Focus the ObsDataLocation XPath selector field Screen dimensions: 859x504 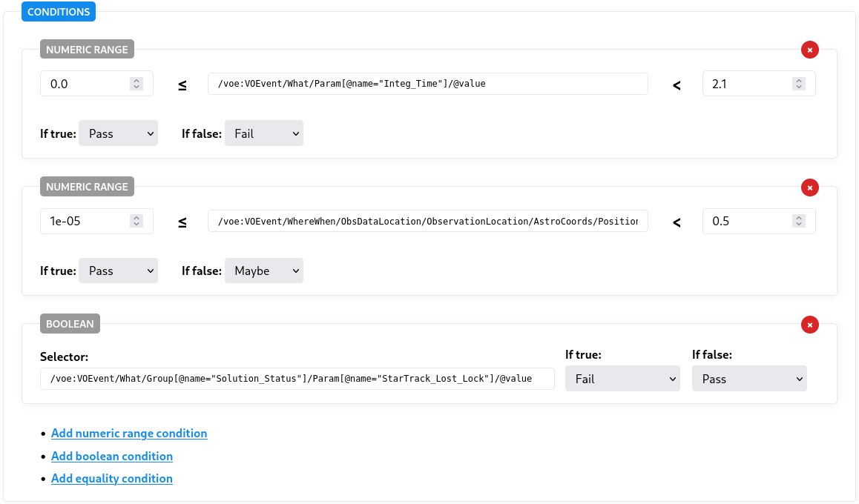(x=427, y=221)
